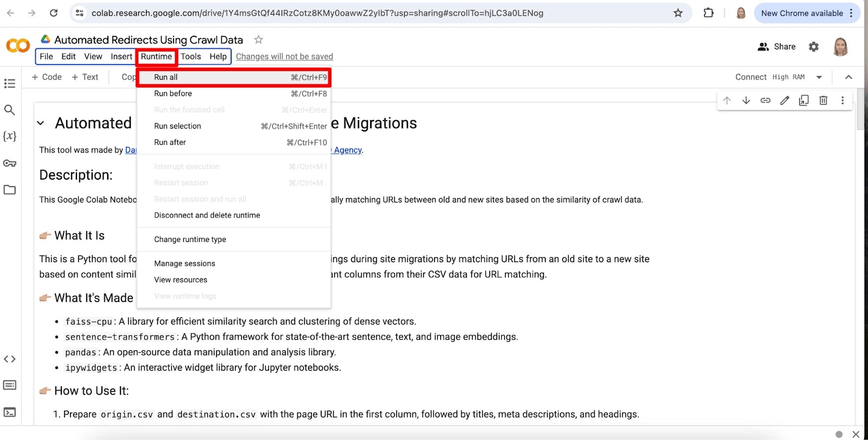Open the Help menu
The width and height of the screenshot is (868, 440).
218,56
